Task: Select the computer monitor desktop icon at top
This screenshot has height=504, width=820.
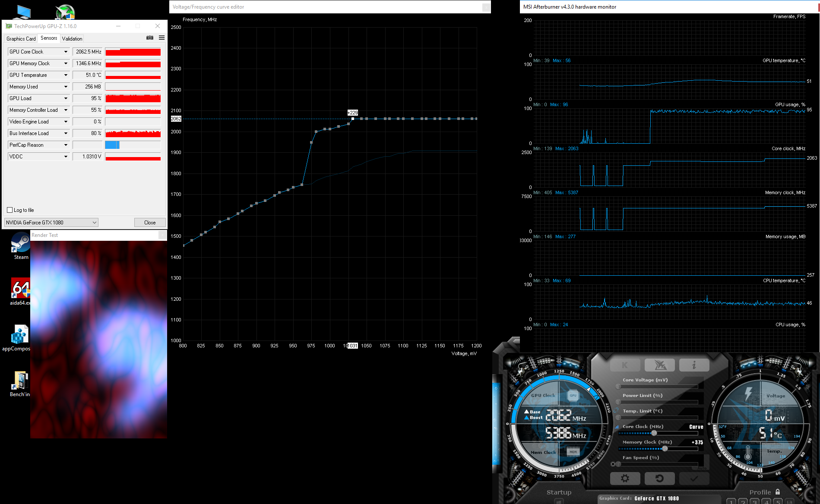Action: [x=21, y=12]
